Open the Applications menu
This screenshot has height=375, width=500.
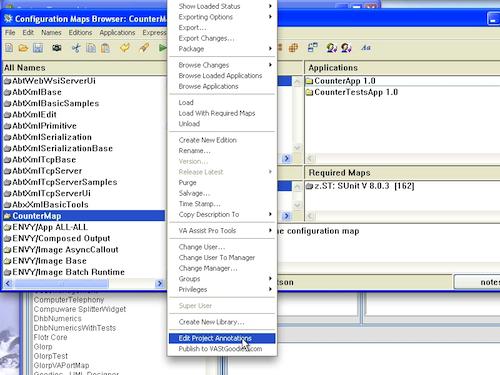tap(117, 33)
